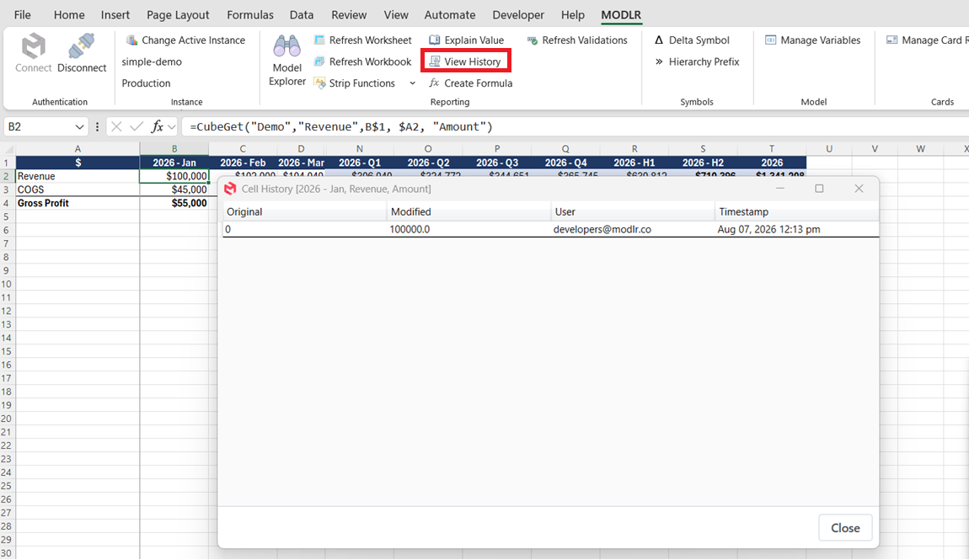Click Change Active Instance
969x560 pixels.
(185, 40)
